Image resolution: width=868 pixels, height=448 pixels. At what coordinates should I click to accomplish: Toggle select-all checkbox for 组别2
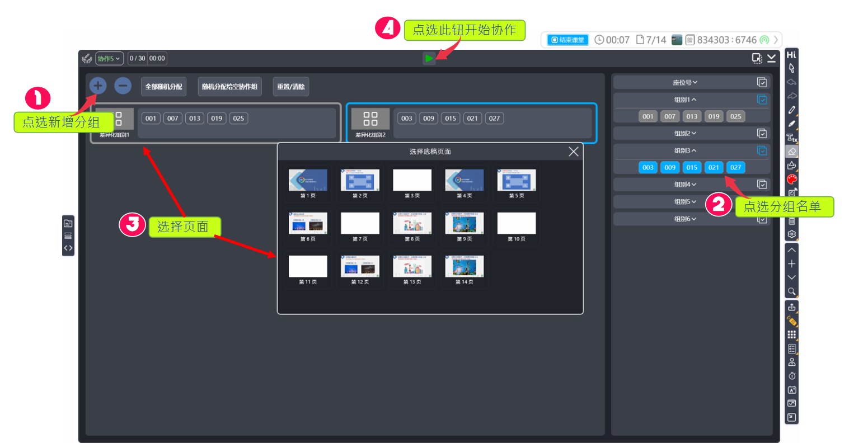point(762,133)
